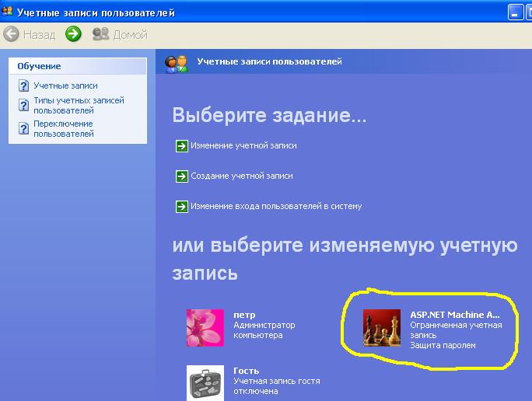532x401 pixels.
Task: Click the Home users icon in toolbar
Action: pyautogui.click(x=101, y=34)
